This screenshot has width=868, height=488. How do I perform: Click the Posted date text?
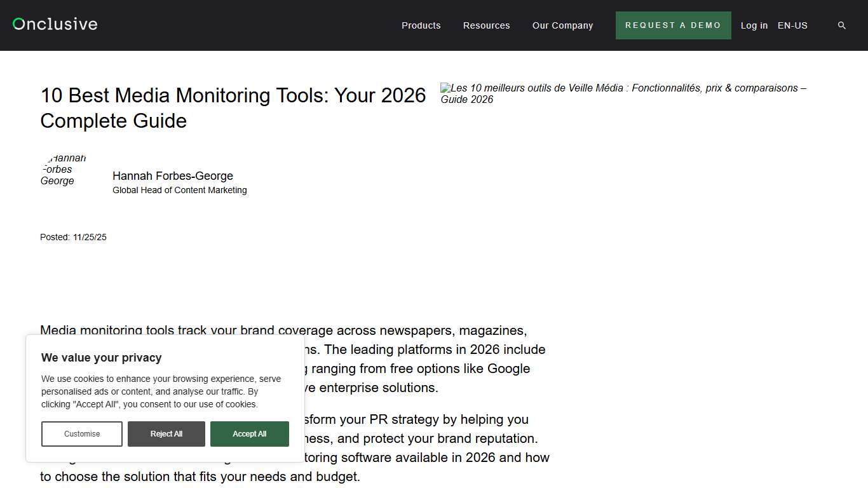point(73,237)
